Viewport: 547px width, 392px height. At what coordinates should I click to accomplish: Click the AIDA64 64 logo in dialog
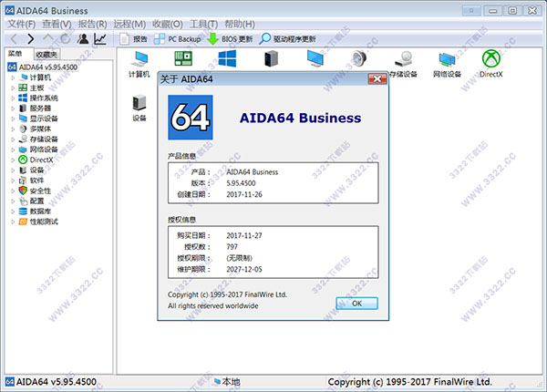coord(191,118)
